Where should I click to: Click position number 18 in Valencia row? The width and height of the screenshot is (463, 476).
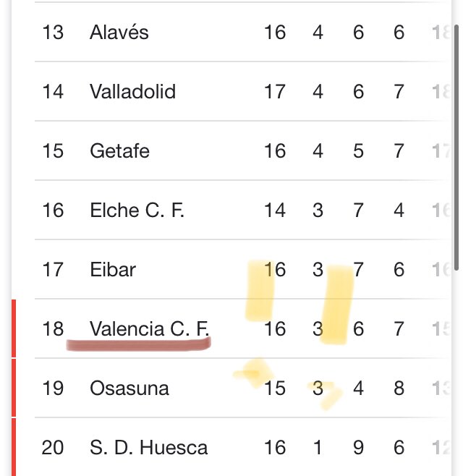pyautogui.click(x=53, y=329)
